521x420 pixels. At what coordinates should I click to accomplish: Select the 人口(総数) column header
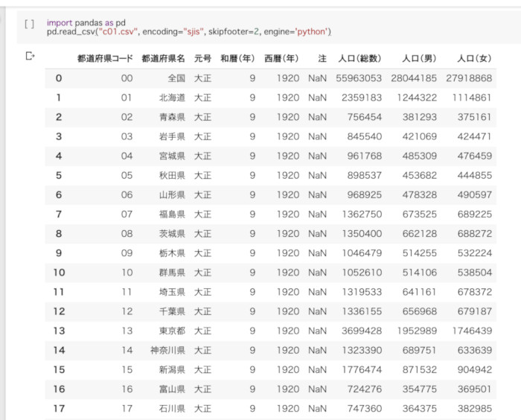(x=359, y=59)
